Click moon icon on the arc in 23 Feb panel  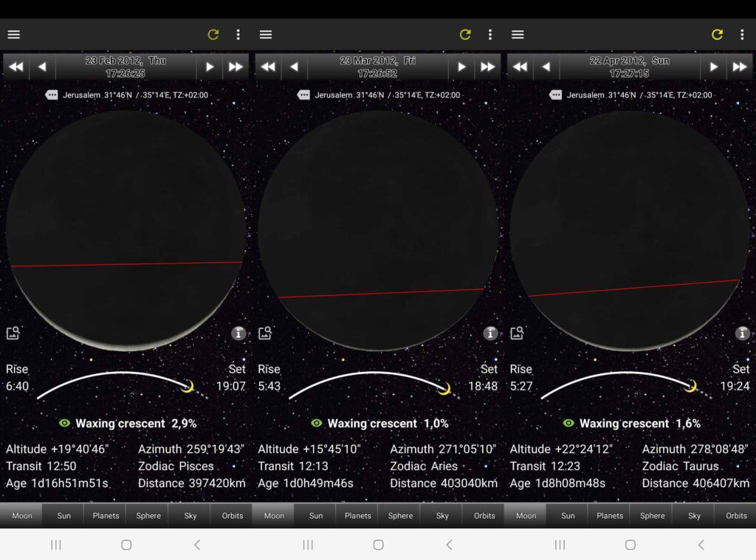pyautogui.click(x=188, y=386)
